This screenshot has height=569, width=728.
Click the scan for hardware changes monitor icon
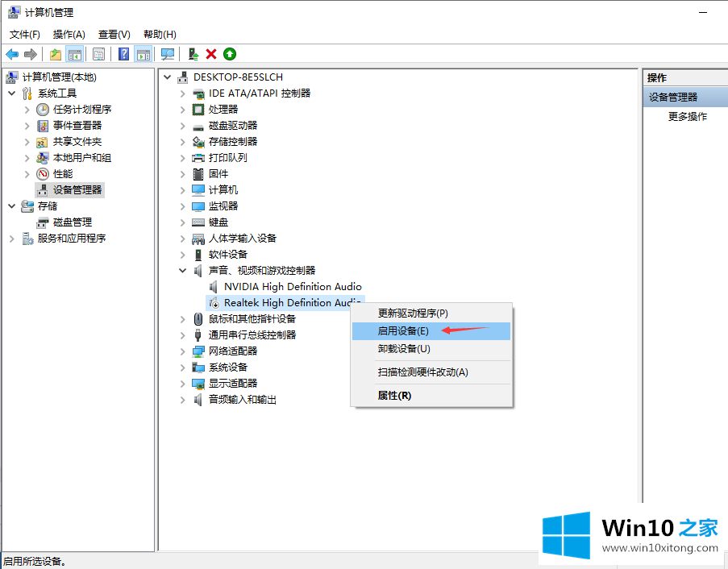coord(168,54)
